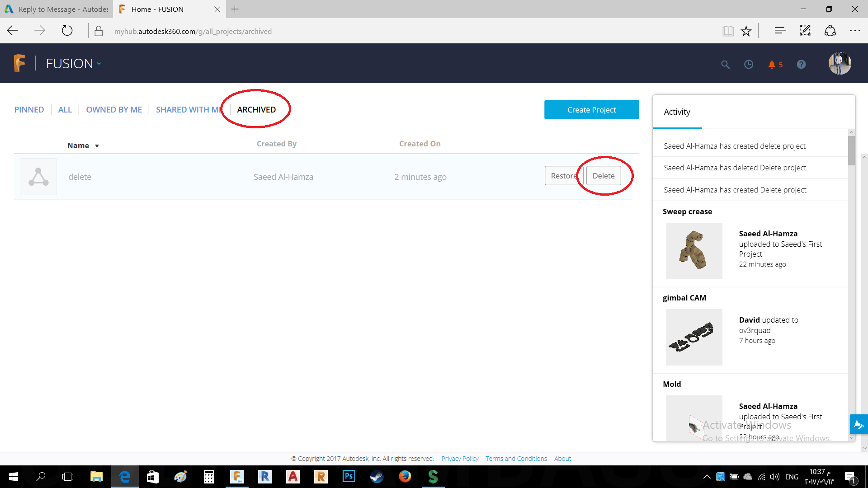Open recent activity via the clock icon
The height and width of the screenshot is (488, 868).
749,64
